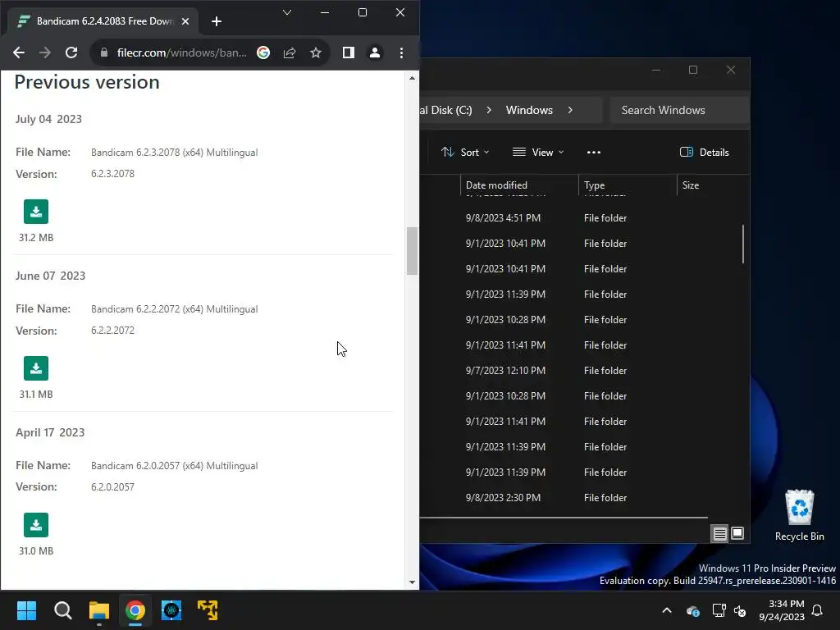Open the Google icon in the address bar
840x630 pixels.
pyautogui.click(x=263, y=52)
